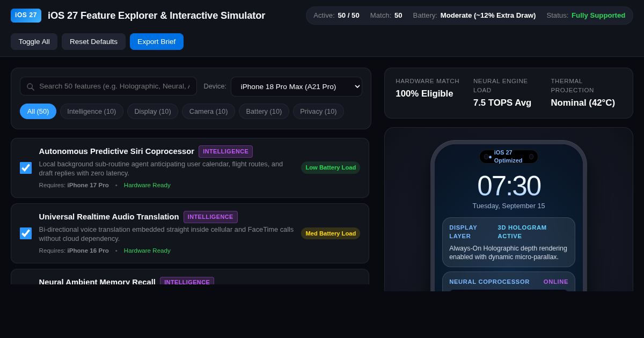Click the page title iOS 27 Feature Explorer
The image size is (644, 338).
(x=156, y=16)
